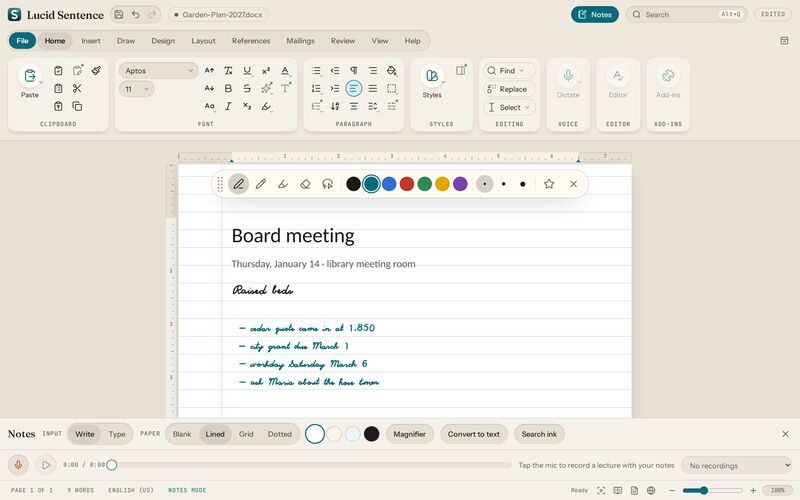800x500 pixels.
Task: Click the Bold formatting icon
Action: (228, 88)
